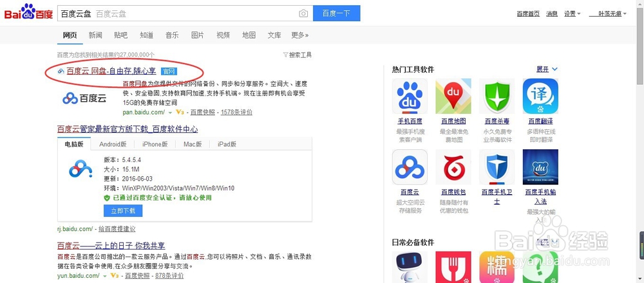644x283 pixels.
Task: Click the 百度翻译 text link
Action: pyautogui.click(x=540, y=121)
